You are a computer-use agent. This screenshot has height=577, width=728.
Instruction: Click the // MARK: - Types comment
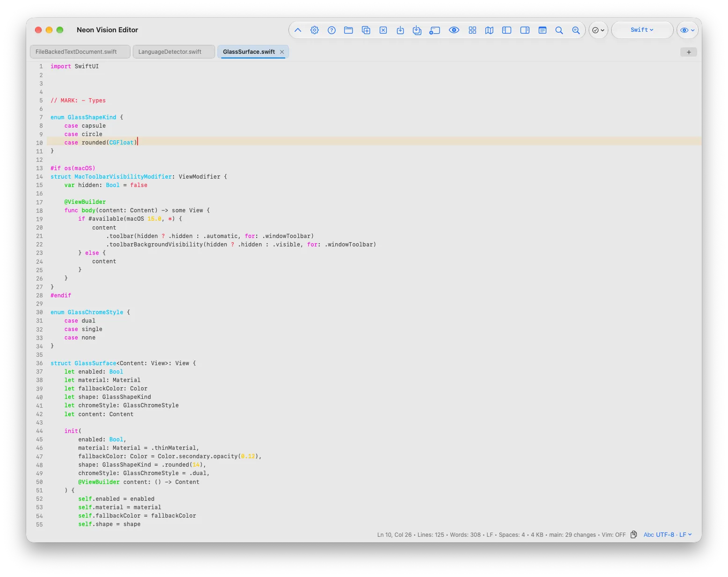click(x=78, y=101)
